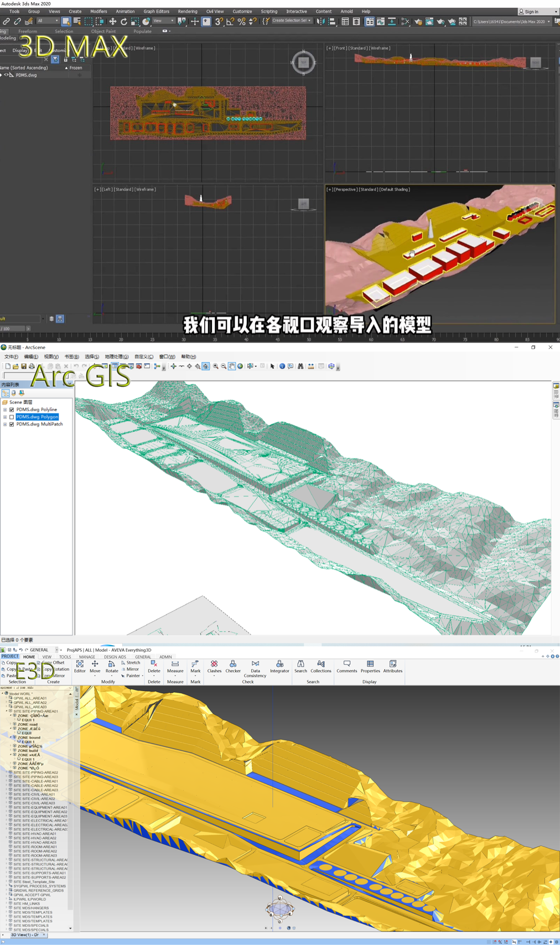Screen dimensions: 560x945
Task: Click the 3ds Max time slider 0/100 handle
Action: pyautogui.click(x=13, y=329)
